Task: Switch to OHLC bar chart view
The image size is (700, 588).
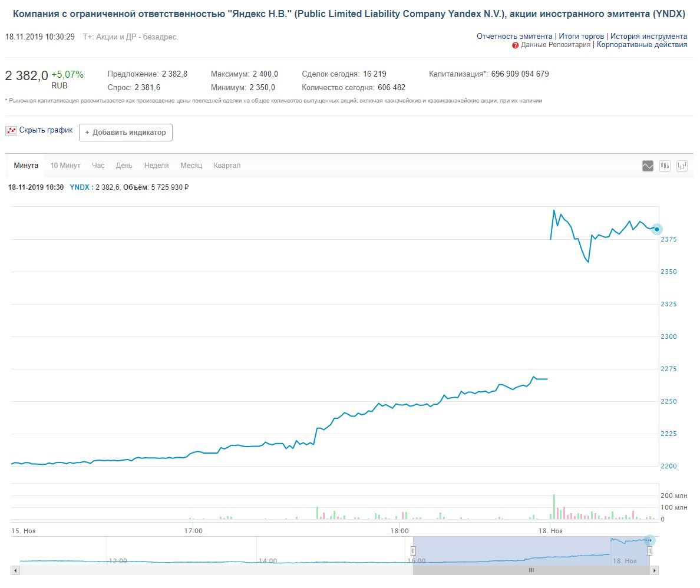Action: [x=682, y=166]
